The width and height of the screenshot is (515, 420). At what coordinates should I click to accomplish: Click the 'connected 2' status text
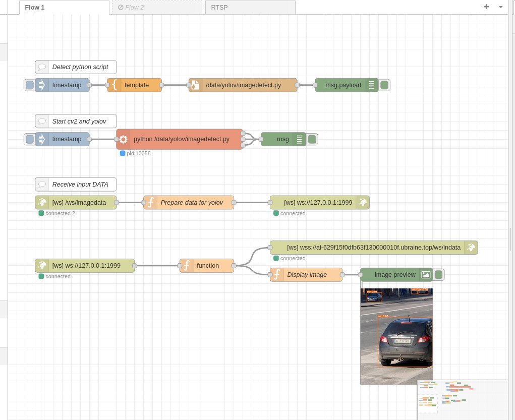point(60,213)
